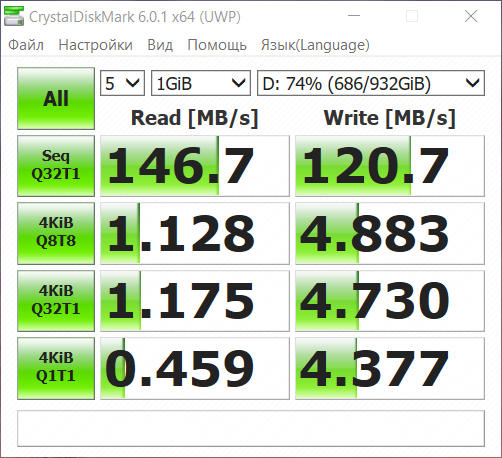Open the drive selector showing D: 74%

click(371, 83)
